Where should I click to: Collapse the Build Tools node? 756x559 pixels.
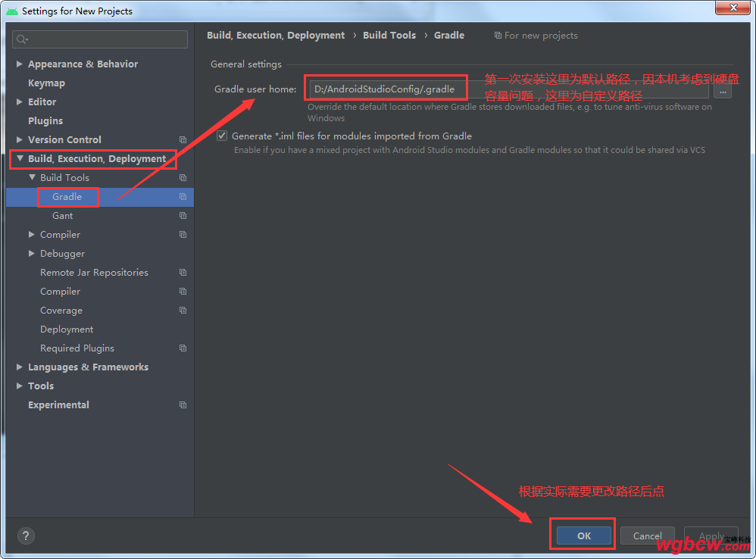(32, 177)
